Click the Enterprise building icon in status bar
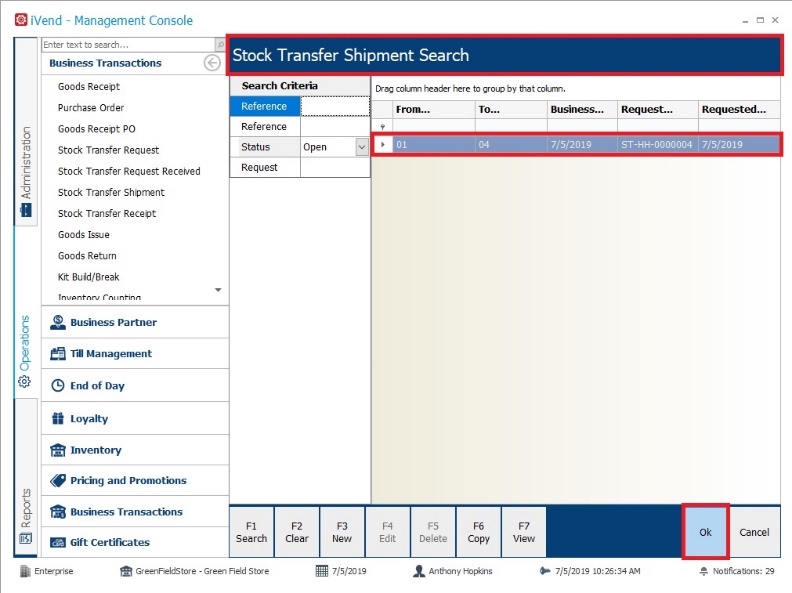The width and height of the screenshot is (792, 593). [x=25, y=571]
